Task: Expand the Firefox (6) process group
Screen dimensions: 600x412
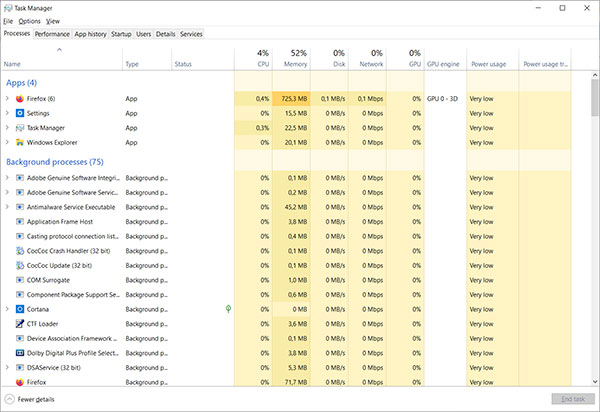Action: [x=7, y=99]
